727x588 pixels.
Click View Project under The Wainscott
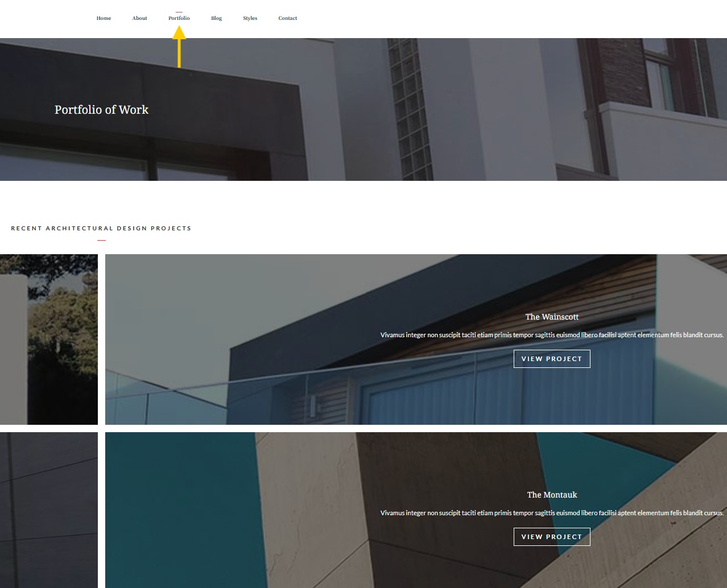pos(552,359)
